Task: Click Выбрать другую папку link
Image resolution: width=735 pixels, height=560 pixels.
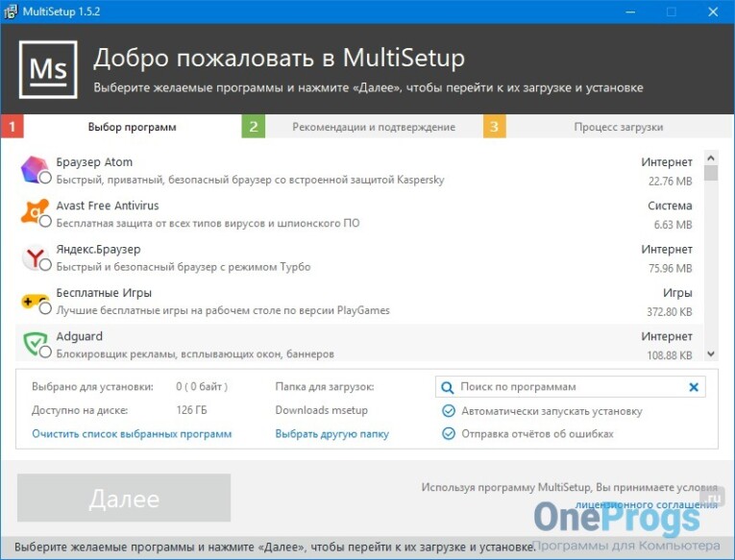Action: click(331, 434)
